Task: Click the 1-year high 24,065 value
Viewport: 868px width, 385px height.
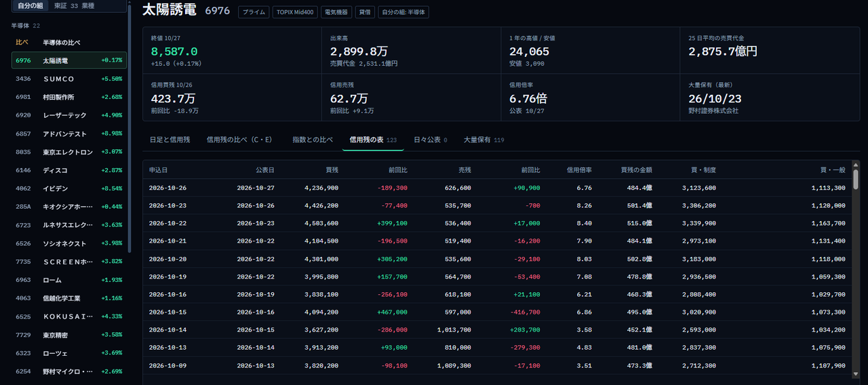Action: (x=529, y=52)
